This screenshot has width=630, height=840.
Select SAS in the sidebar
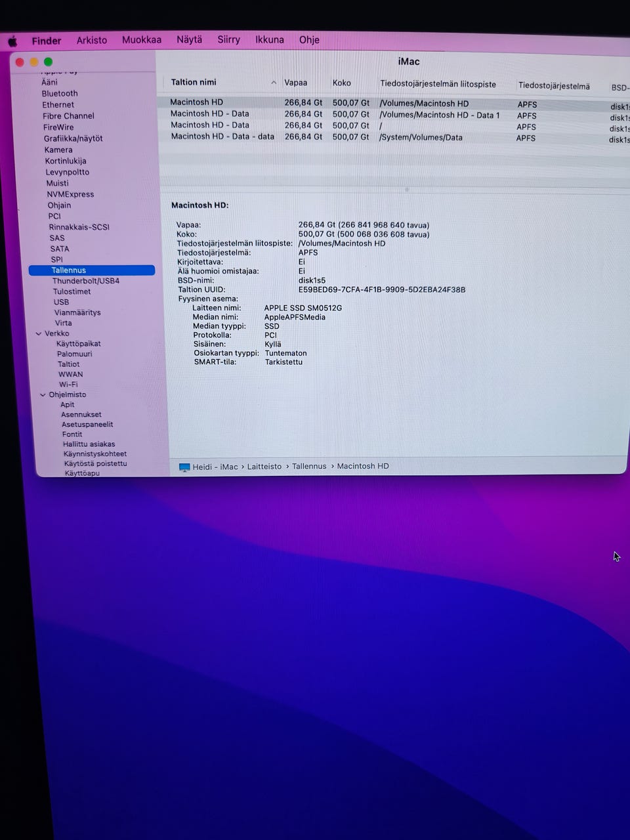pyautogui.click(x=57, y=238)
